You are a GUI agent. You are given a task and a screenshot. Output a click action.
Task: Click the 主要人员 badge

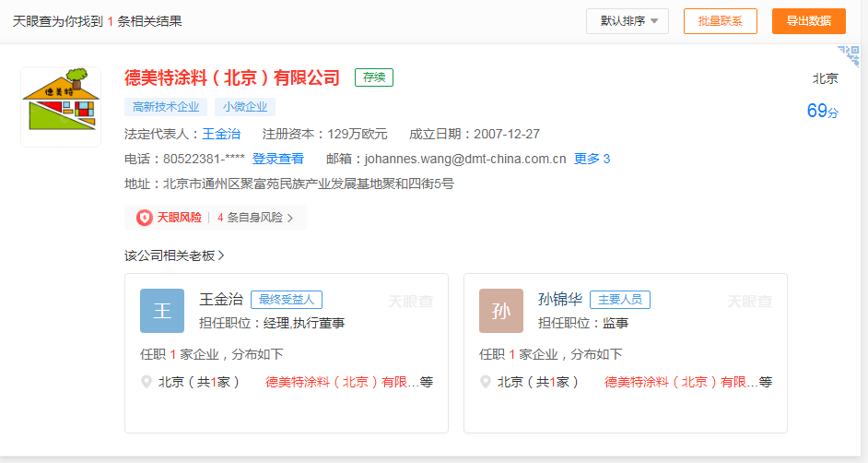click(x=620, y=300)
